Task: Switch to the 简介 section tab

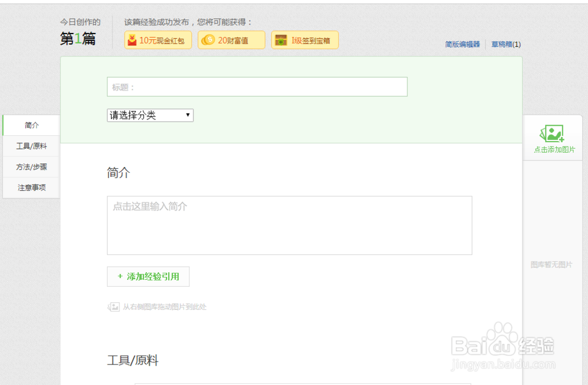Action: click(x=31, y=125)
